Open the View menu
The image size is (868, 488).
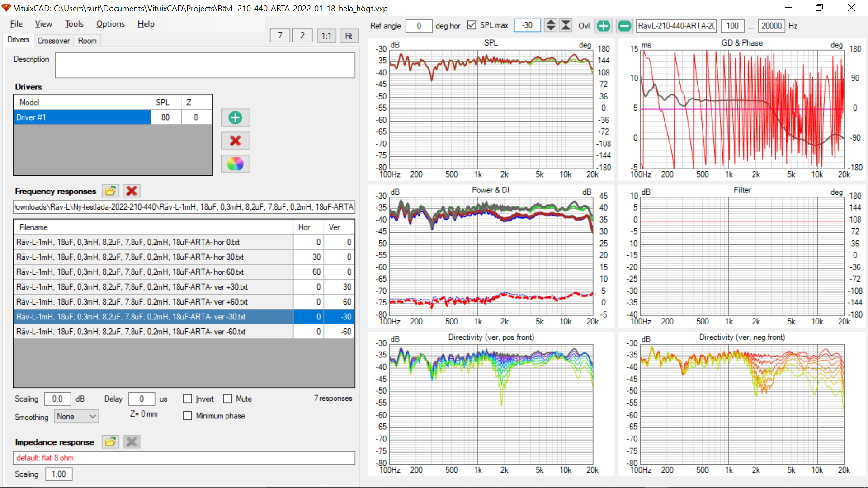tap(43, 24)
